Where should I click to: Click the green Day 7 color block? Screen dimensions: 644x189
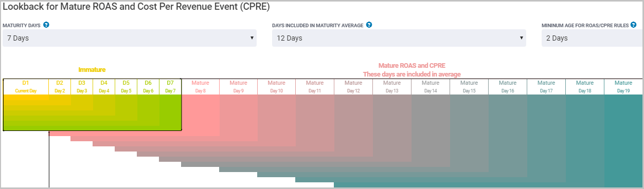[x=170, y=112]
